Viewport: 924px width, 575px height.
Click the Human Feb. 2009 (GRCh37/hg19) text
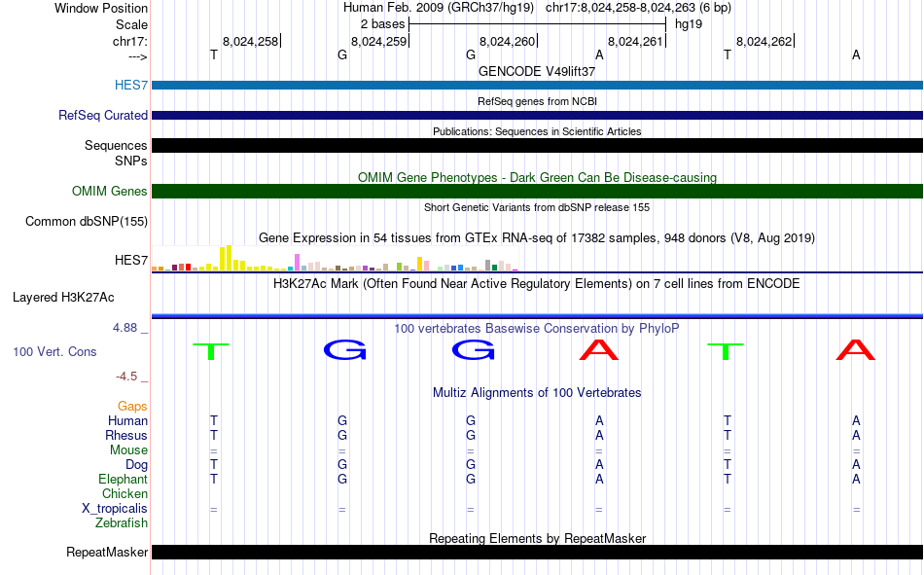tap(439, 8)
